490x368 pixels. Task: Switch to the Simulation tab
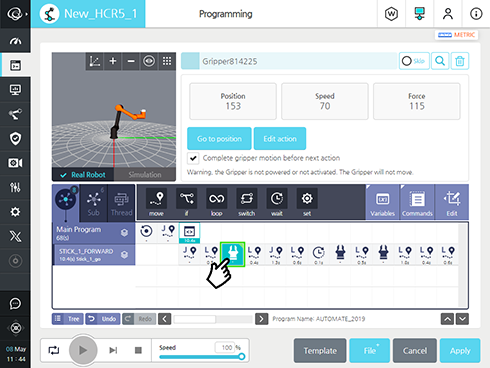(x=145, y=175)
